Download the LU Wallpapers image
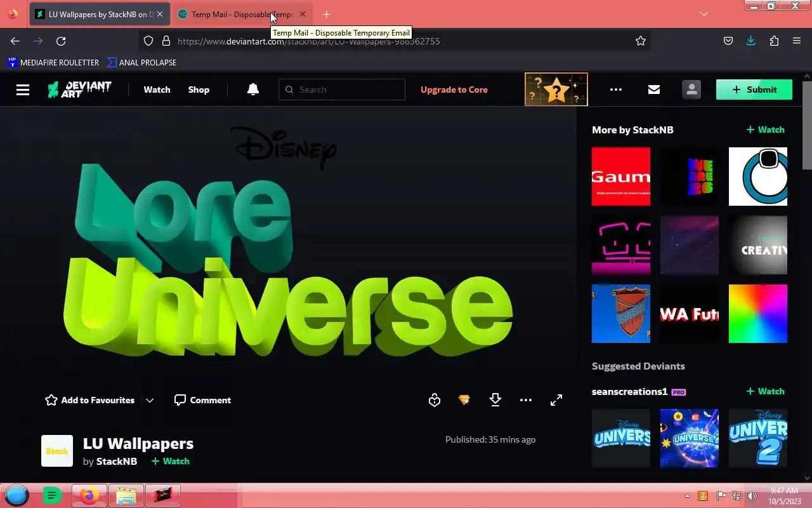The width and height of the screenshot is (812, 508). (495, 400)
